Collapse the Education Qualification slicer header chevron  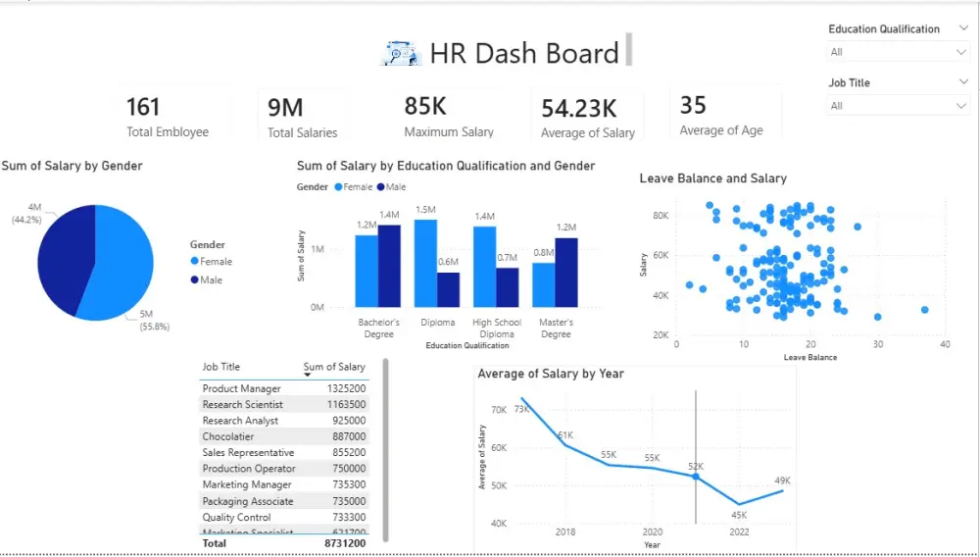[x=962, y=28]
